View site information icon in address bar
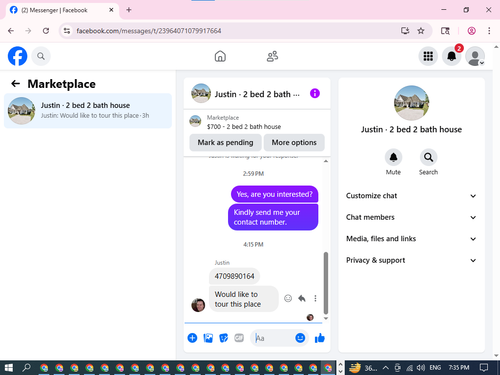Image resolution: width=500 pixels, height=375 pixels. [67, 31]
